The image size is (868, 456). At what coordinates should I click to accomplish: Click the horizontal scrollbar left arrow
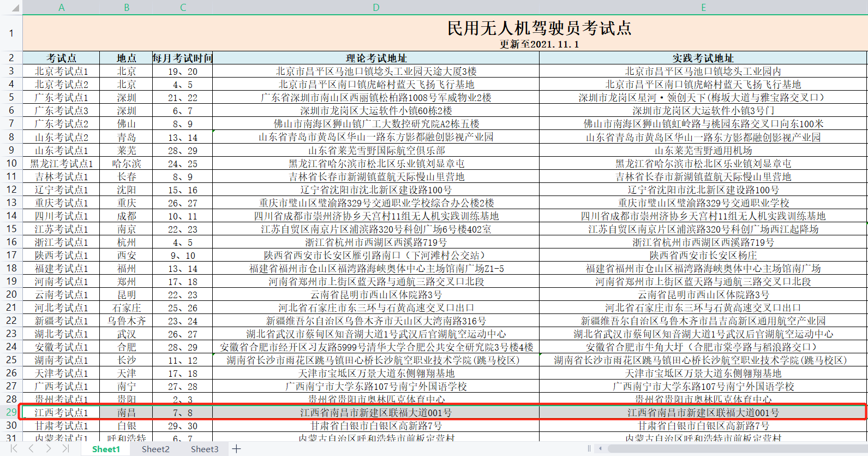pyautogui.click(x=601, y=449)
